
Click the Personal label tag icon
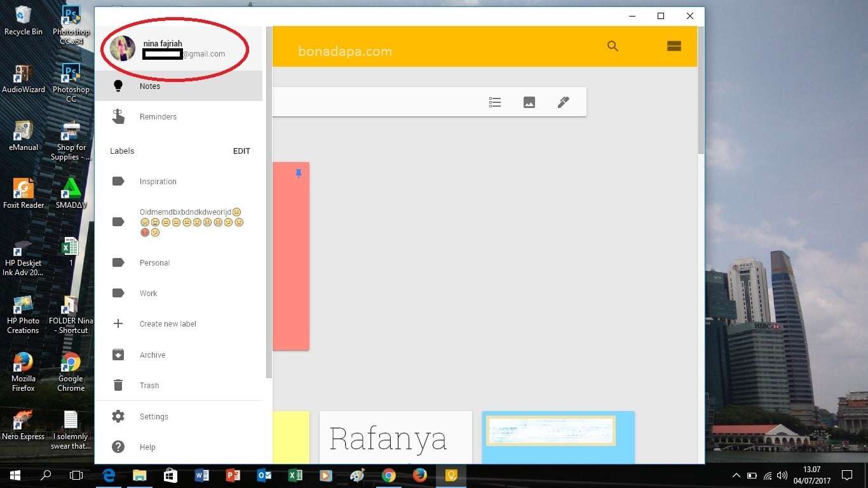point(118,262)
